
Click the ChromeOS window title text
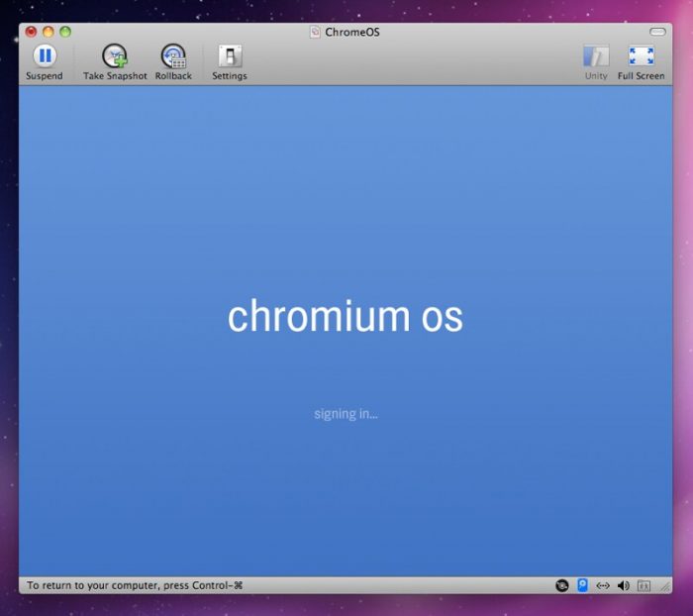[352, 32]
